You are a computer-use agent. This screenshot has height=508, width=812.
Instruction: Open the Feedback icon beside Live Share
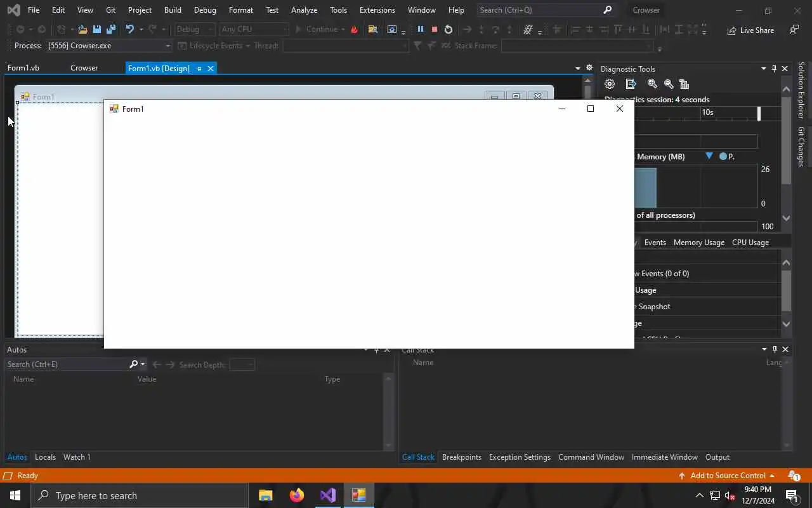tap(794, 30)
